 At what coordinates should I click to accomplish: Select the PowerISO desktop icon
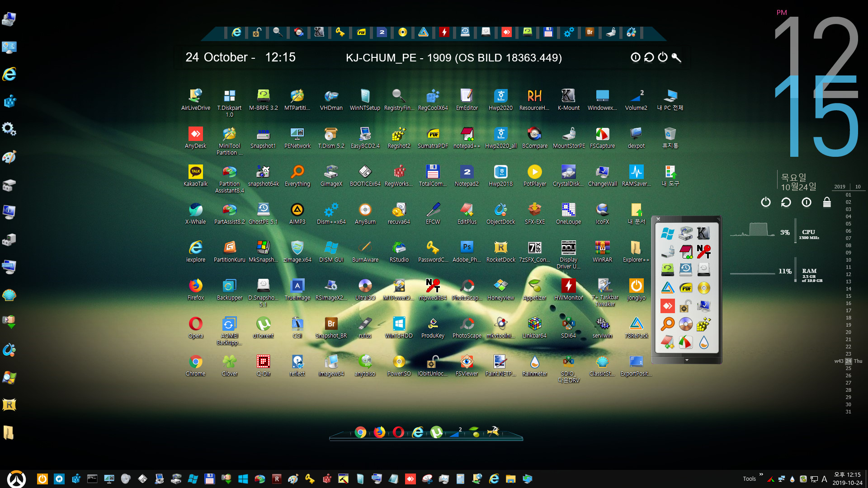(399, 365)
